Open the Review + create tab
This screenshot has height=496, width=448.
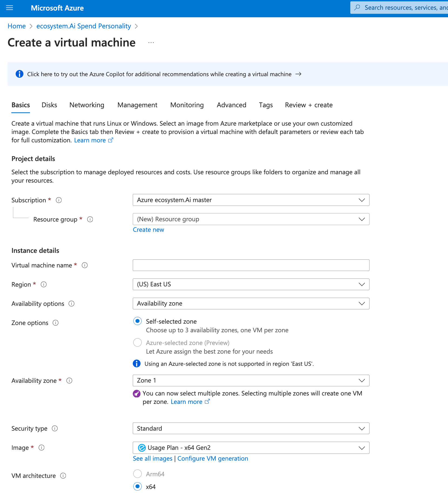309,105
